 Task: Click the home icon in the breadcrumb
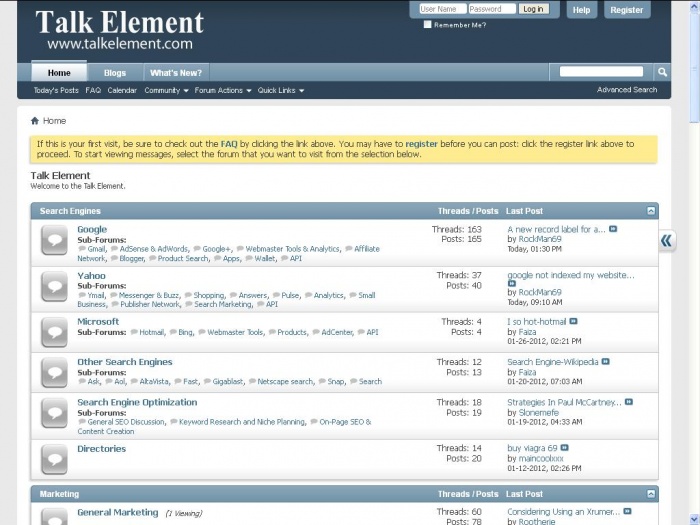point(35,121)
